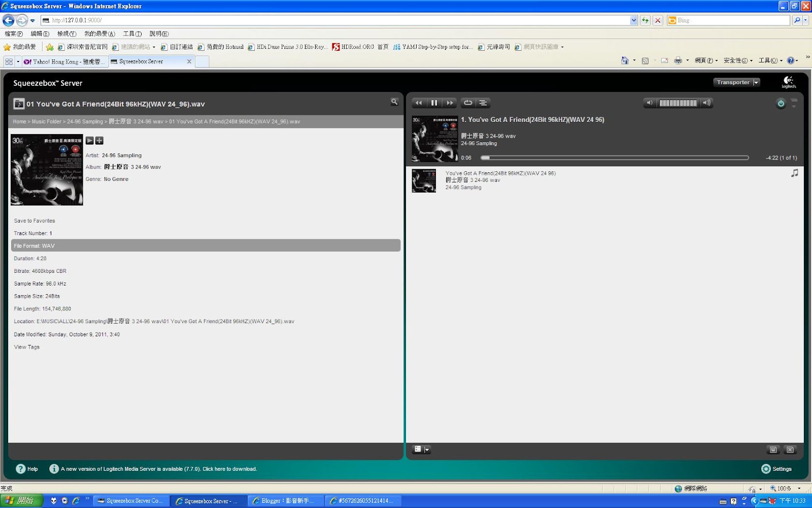812x508 pixels.
Task: Open the HDRoad.ORG favorites bar link
Action: [360, 47]
